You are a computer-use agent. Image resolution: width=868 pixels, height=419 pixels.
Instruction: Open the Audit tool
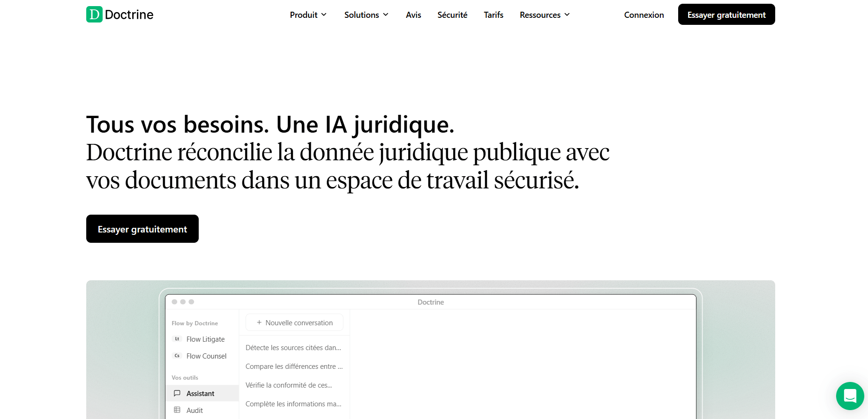click(202, 410)
